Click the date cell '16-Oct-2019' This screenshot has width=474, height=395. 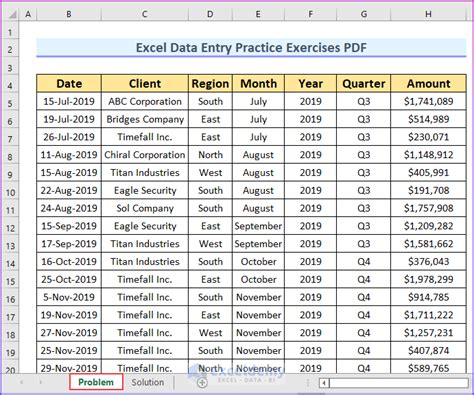69,262
